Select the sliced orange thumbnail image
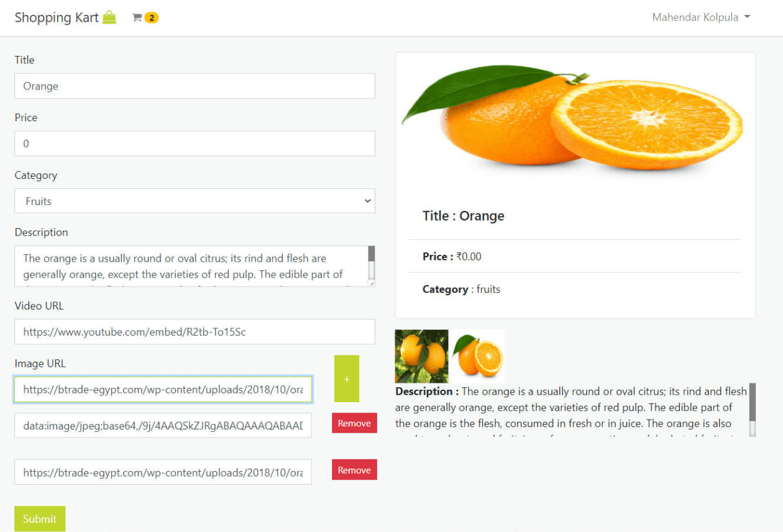Screen dimensions: 783x532 [x=477, y=356]
